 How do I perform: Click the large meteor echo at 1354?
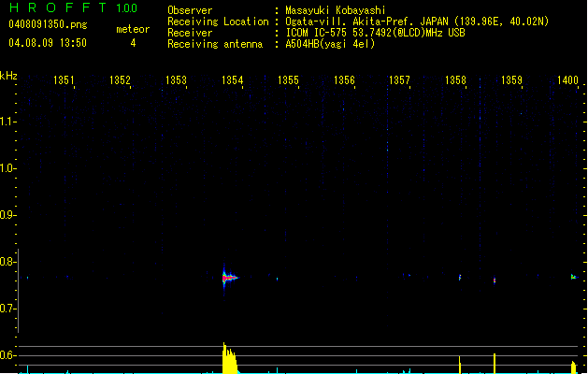pos(228,278)
